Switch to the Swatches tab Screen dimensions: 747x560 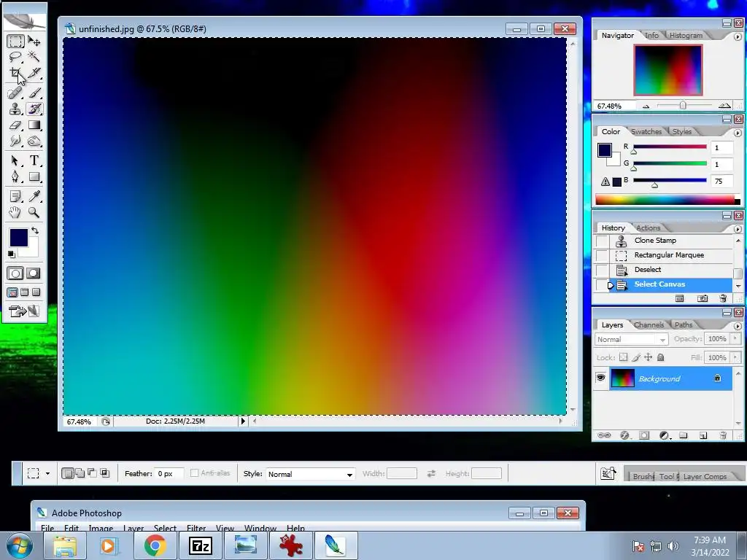click(x=646, y=131)
